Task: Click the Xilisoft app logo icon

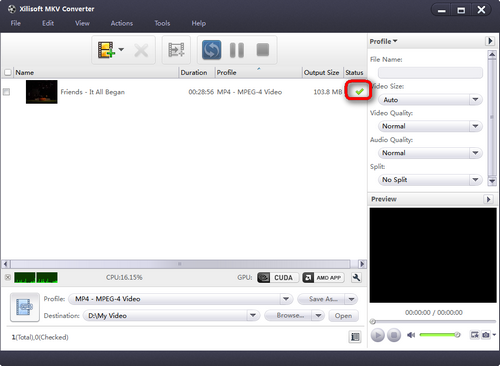Action: pyautogui.click(x=12, y=9)
